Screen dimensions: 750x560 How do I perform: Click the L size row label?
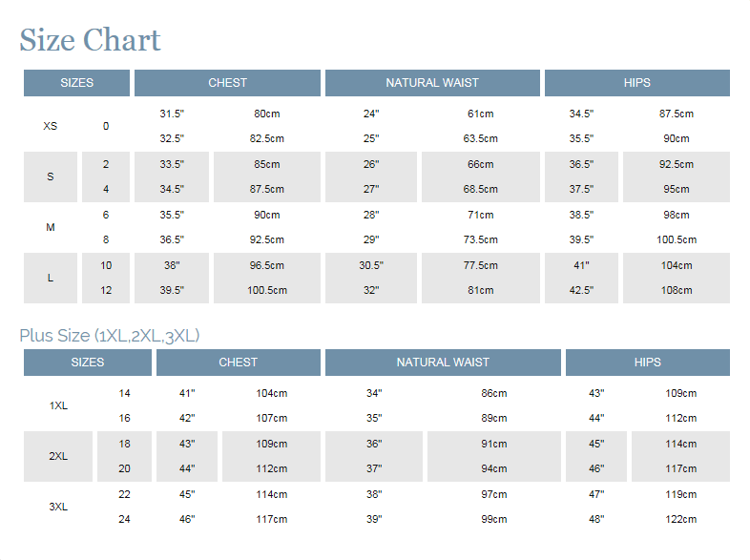[51, 278]
